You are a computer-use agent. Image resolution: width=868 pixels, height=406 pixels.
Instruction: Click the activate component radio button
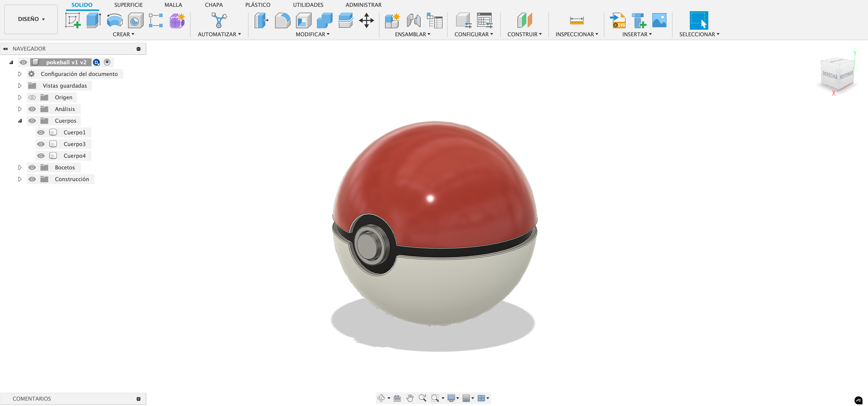[107, 62]
